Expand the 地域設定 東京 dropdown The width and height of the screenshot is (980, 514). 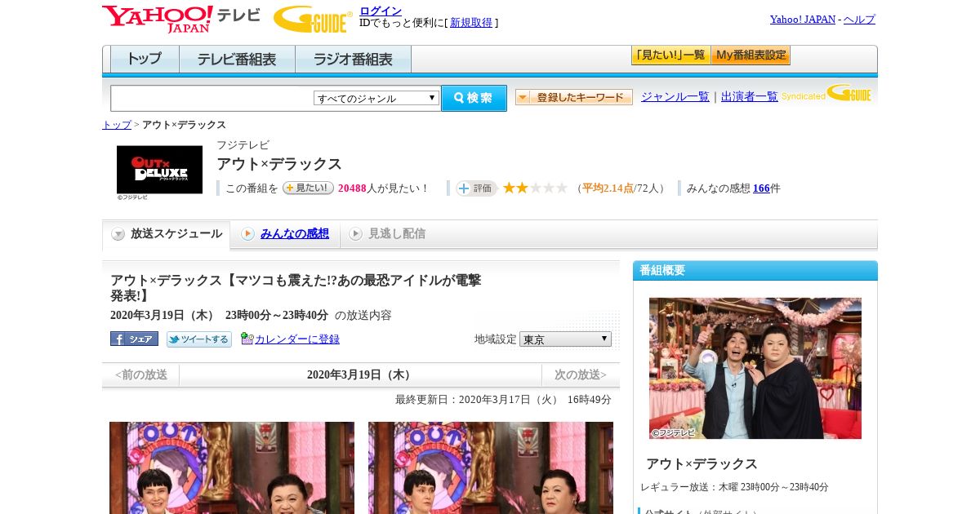(x=565, y=339)
